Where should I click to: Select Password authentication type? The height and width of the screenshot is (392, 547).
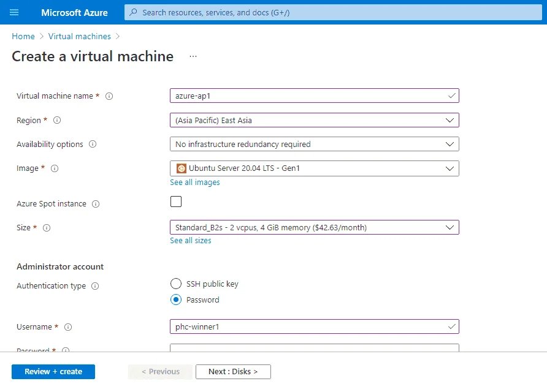[176, 300]
